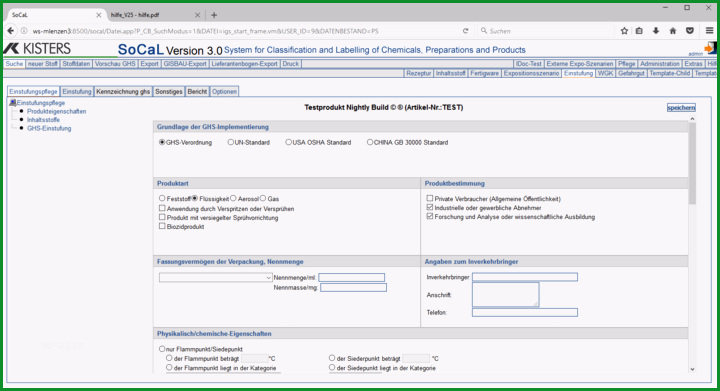
Task: Click the admin logout arrow icon
Action: pyautogui.click(x=710, y=48)
